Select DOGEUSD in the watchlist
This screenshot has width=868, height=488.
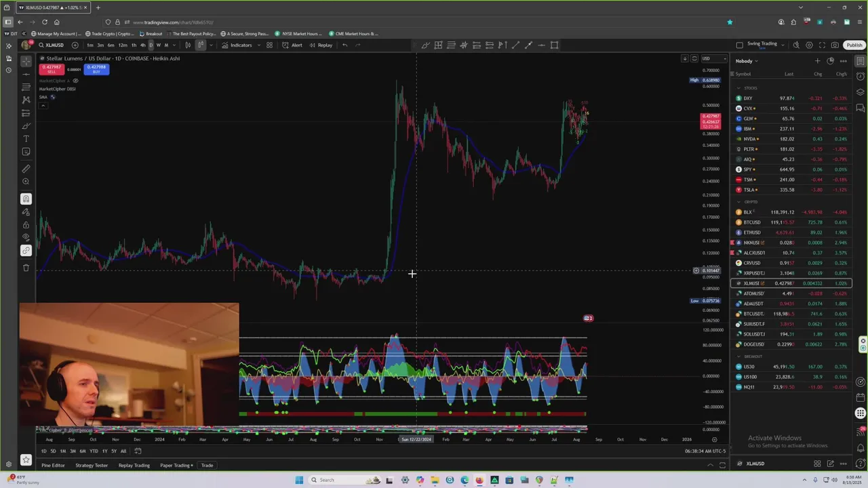coord(792,344)
